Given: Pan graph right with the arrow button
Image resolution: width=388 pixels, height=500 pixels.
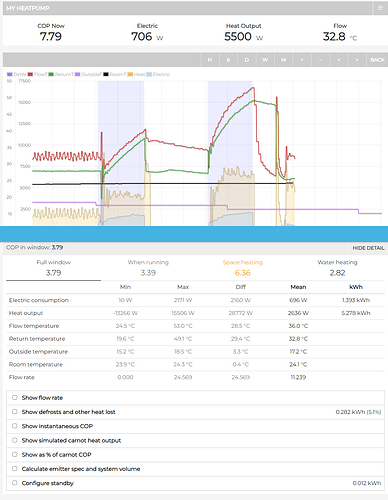Looking at the screenshot, I should [357, 60].
